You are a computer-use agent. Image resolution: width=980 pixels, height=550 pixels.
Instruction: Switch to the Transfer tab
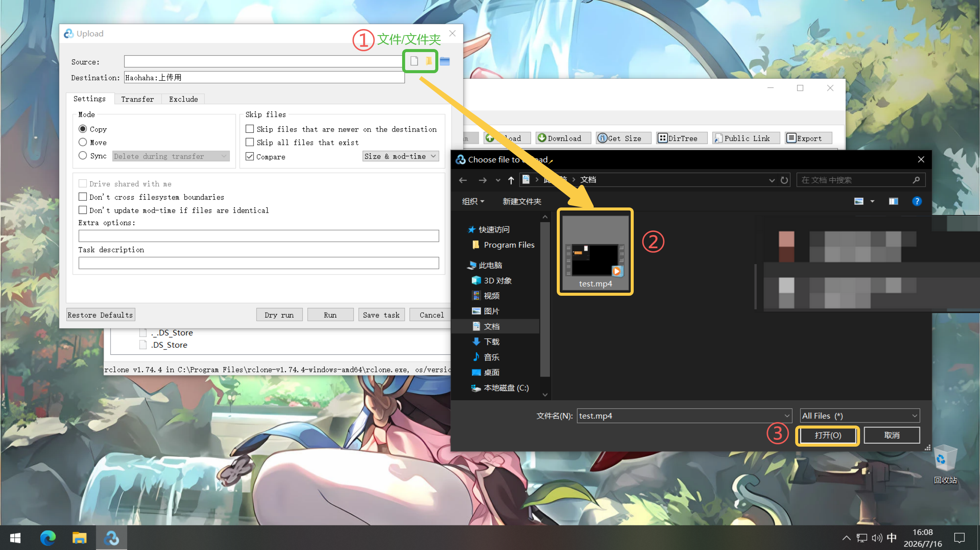click(137, 99)
